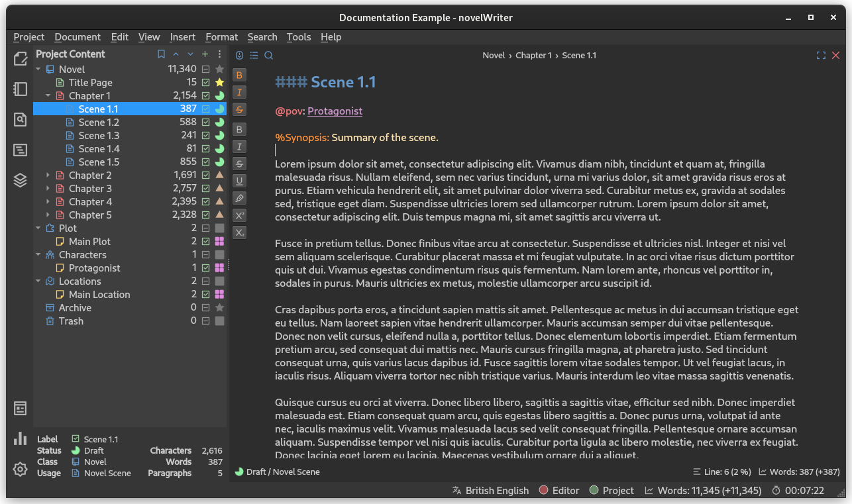Toggle focus mode in editor header

tap(821, 56)
